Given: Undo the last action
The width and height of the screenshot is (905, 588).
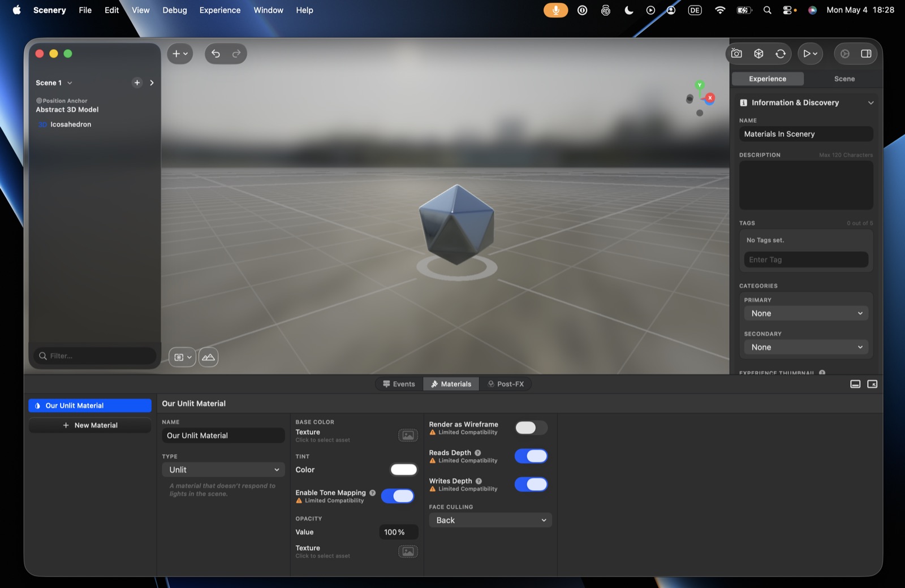Looking at the screenshot, I should [x=216, y=54].
